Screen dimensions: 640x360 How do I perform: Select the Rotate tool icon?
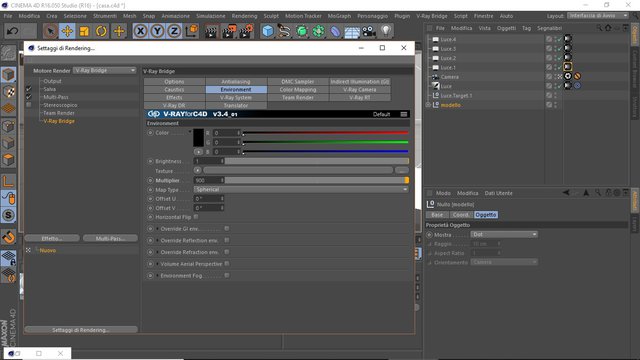pos(101,31)
